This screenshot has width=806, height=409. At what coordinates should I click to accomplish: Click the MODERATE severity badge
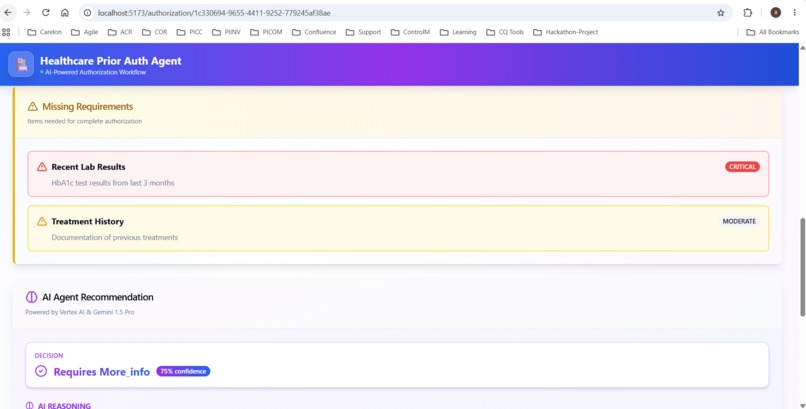[739, 221]
